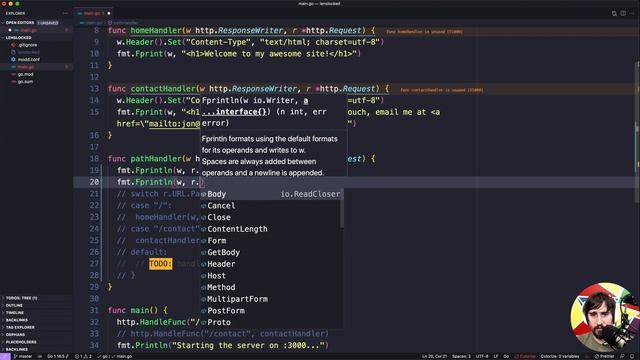This screenshot has width=640, height=360.
Task: Click line number 31 in the gutter
Action: click(94, 310)
